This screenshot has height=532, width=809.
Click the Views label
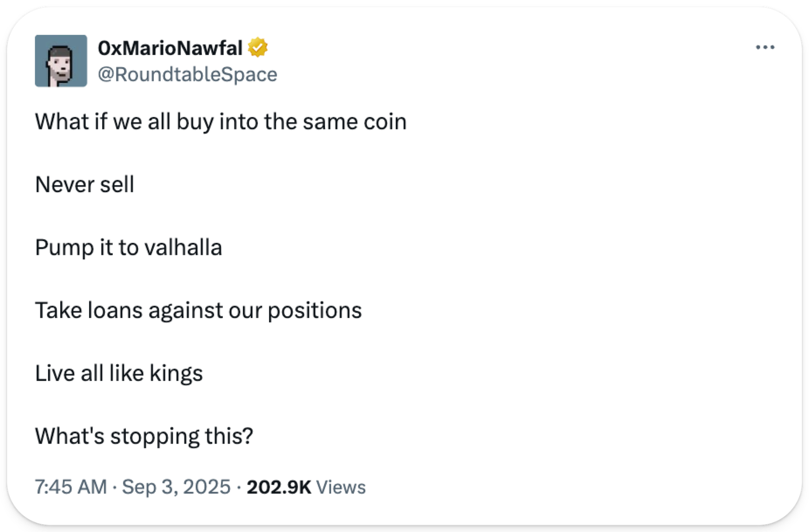point(341,487)
